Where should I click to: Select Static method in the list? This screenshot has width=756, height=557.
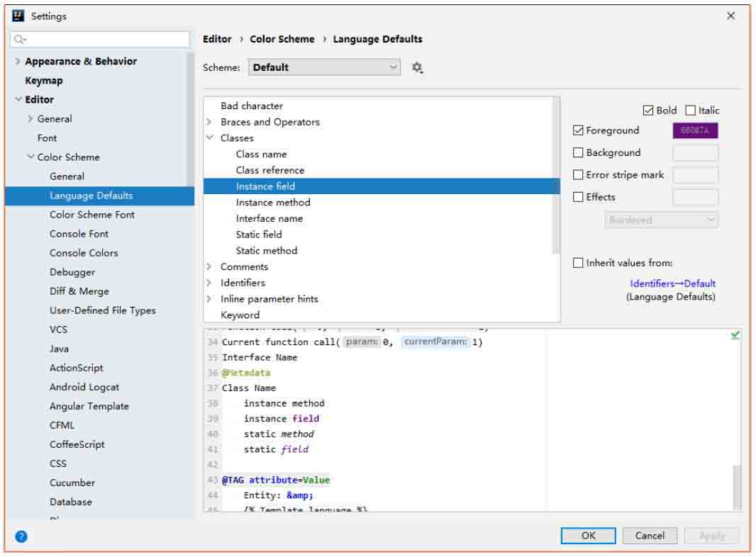coord(267,251)
